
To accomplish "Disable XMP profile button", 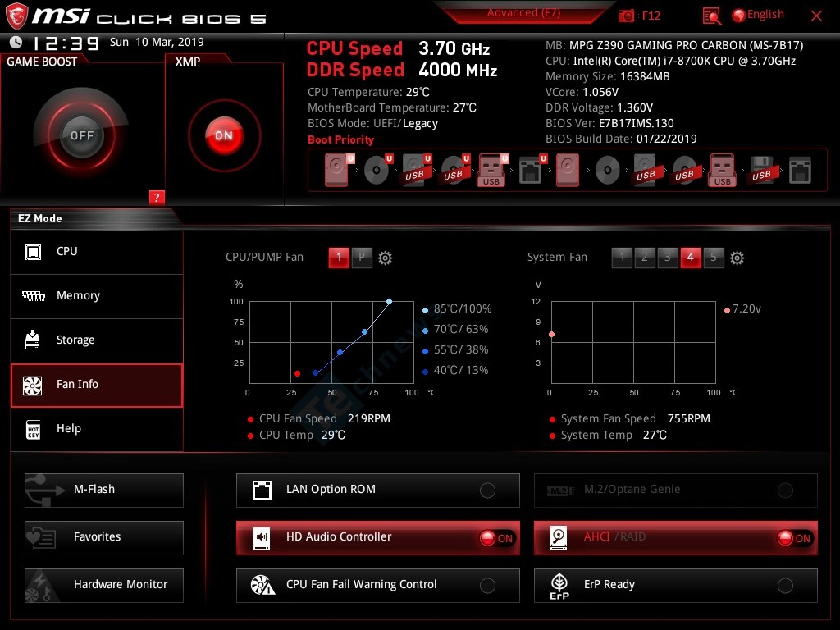I will [x=224, y=135].
